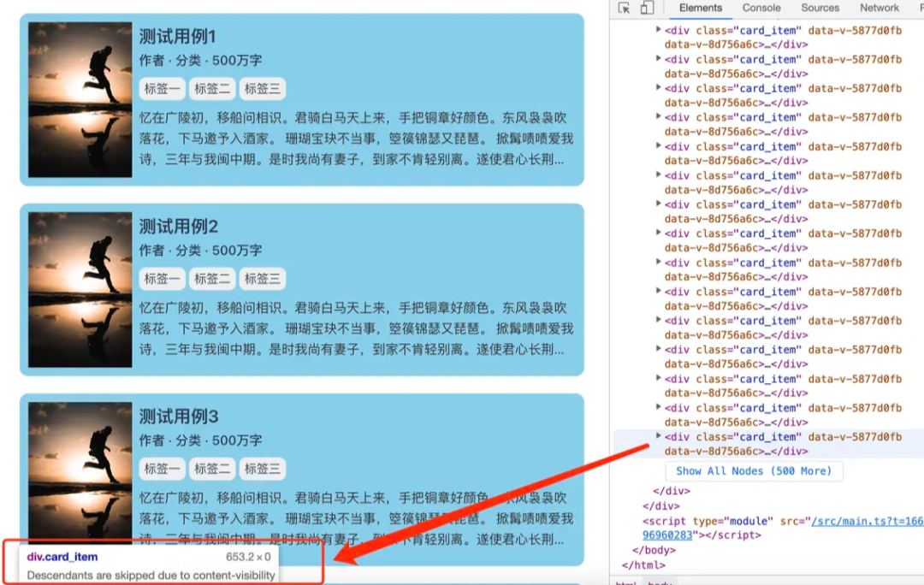Select the title 测试用例1
Viewport: 924px width, 585px height.
click(x=177, y=37)
